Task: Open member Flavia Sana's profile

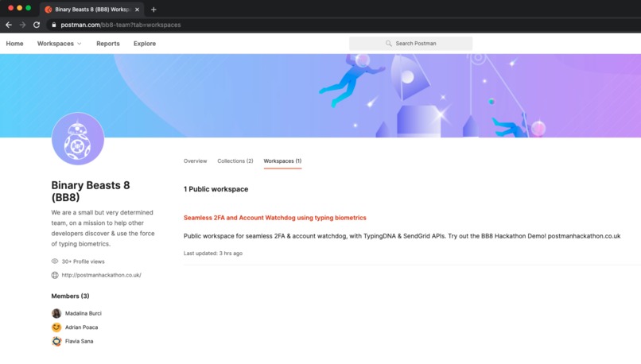Action: 80,341
